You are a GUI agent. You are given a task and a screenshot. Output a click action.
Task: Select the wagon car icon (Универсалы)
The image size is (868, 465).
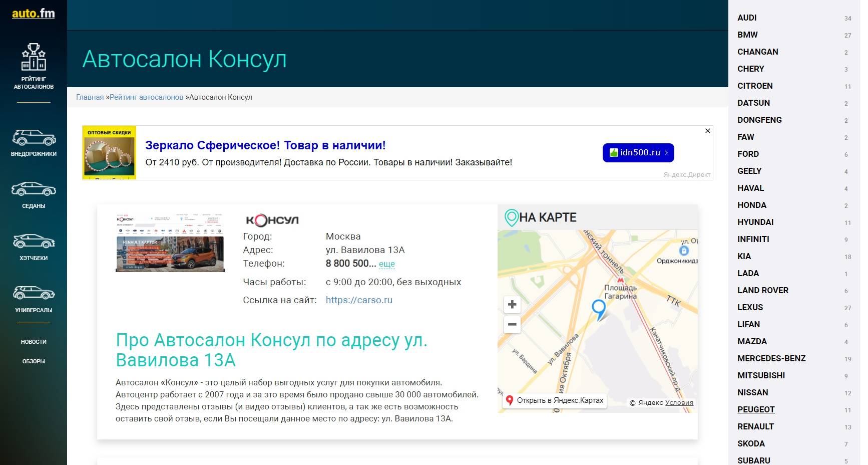pos(34,293)
